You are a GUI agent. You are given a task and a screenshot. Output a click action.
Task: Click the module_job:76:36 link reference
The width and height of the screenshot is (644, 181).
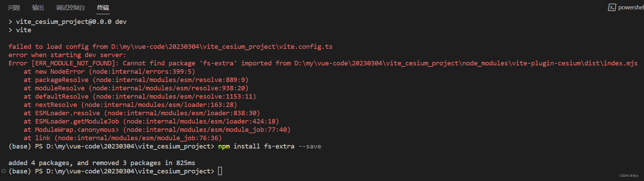tap(138, 138)
